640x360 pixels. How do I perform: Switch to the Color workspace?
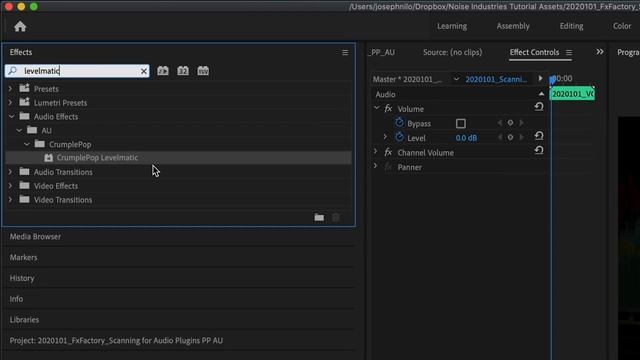point(622,26)
